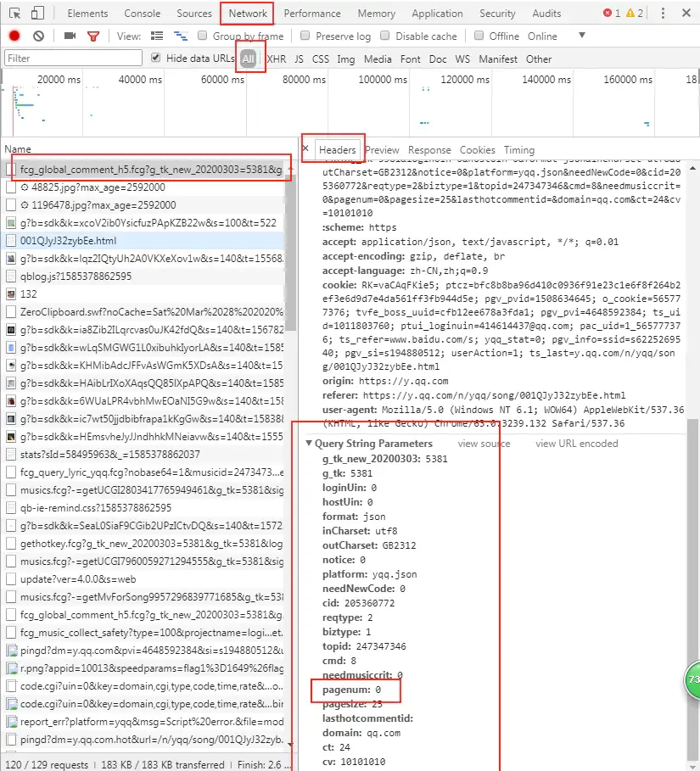Filter requests by Doc type
This screenshot has width=700, height=771.
437,59
